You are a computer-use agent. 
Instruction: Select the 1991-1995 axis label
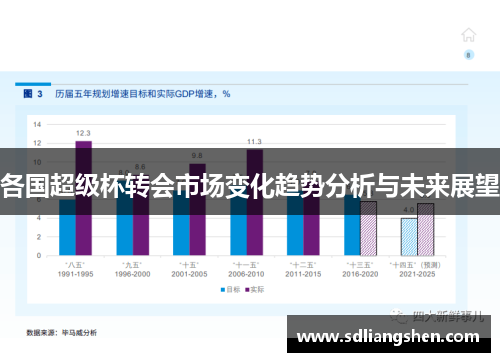(75, 274)
